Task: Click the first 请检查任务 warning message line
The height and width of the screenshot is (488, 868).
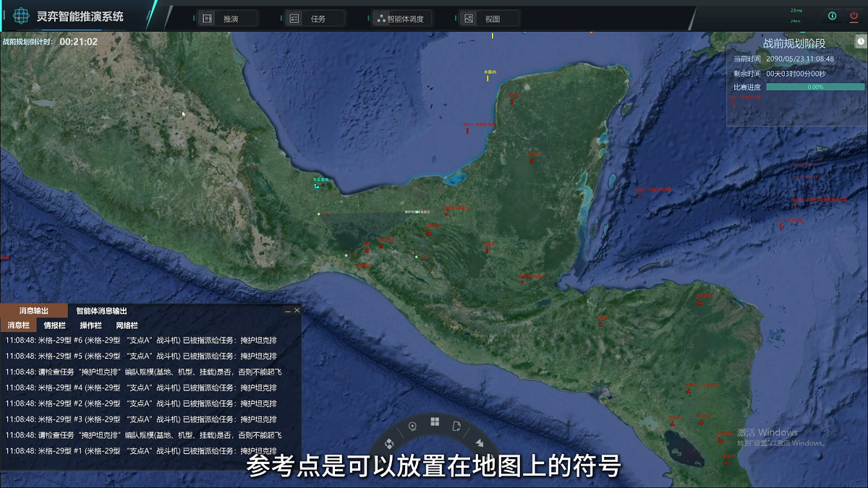Action: [x=143, y=372]
